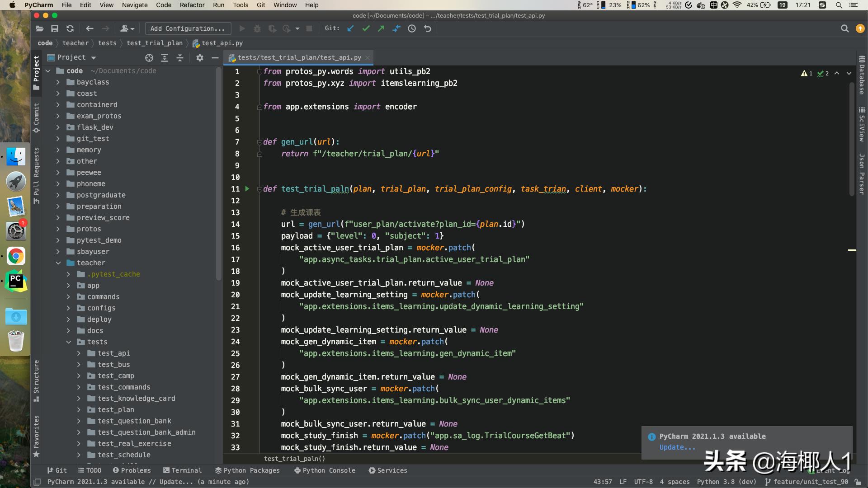Open the Terminal tool tab
This screenshot has width=868, height=488.
[182, 470]
